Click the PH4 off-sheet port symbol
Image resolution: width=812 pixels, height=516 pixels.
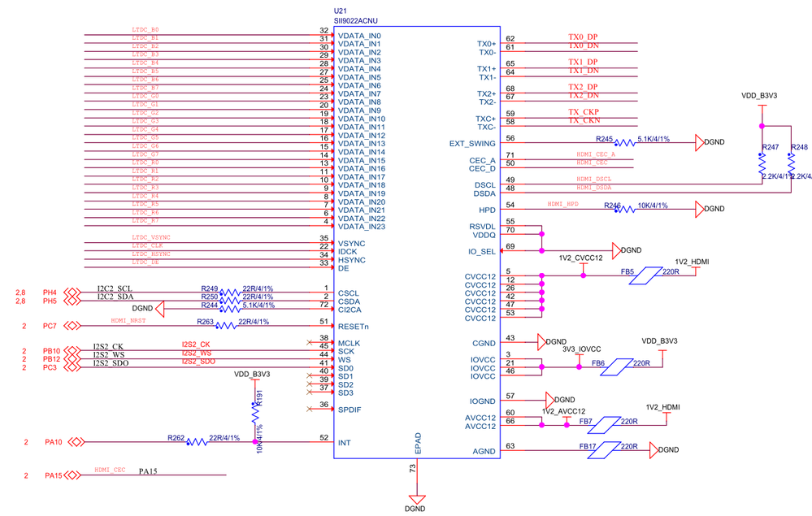tap(72, 293)
